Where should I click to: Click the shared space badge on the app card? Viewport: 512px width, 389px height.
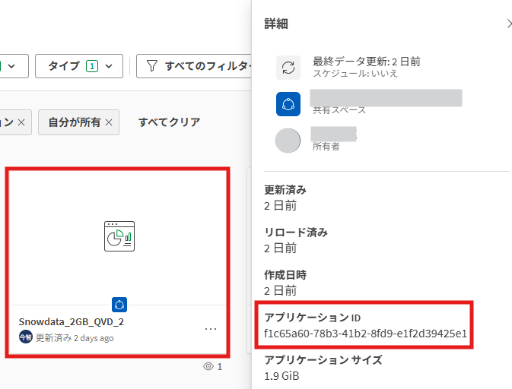pos(119,305)
